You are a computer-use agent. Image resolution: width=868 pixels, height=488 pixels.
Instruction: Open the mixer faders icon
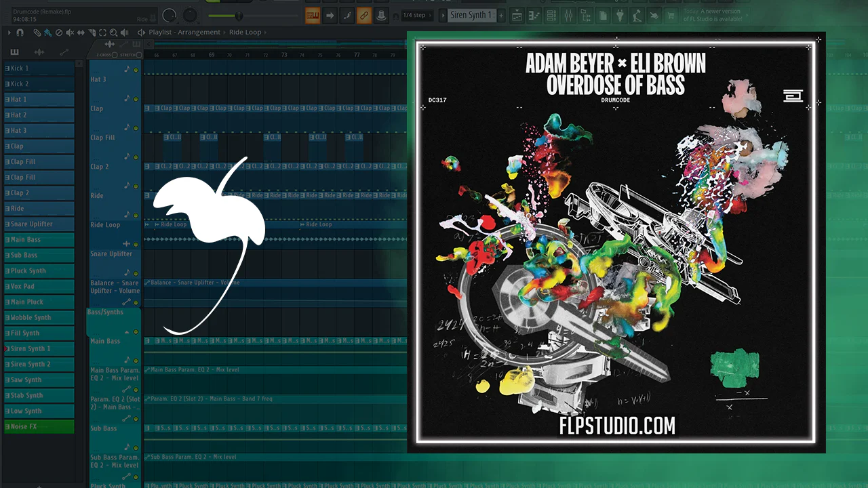[x=569, y=15]
